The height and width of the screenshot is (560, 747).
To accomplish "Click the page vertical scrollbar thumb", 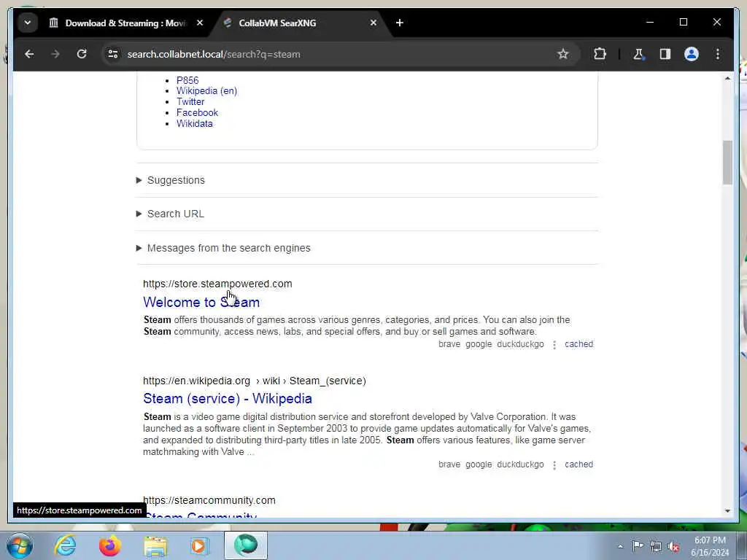I will point(727,163).
